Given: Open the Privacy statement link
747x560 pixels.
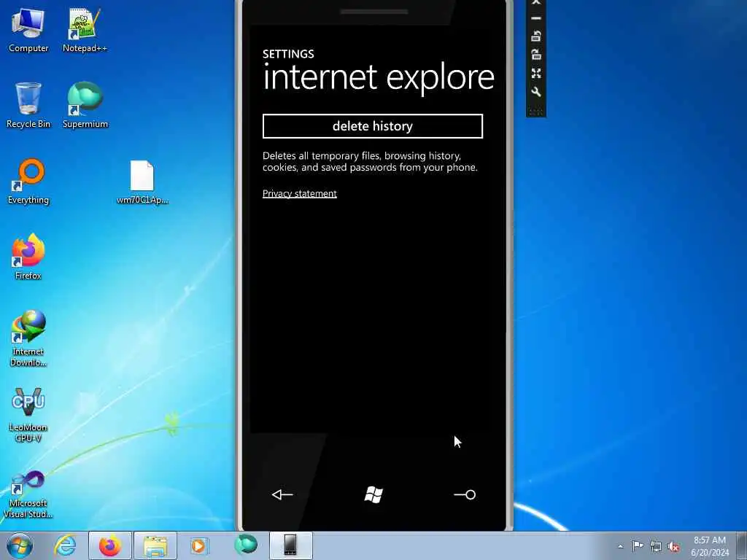Looking at the screenshot, I should pyautogui.click(x=300, y=193).
